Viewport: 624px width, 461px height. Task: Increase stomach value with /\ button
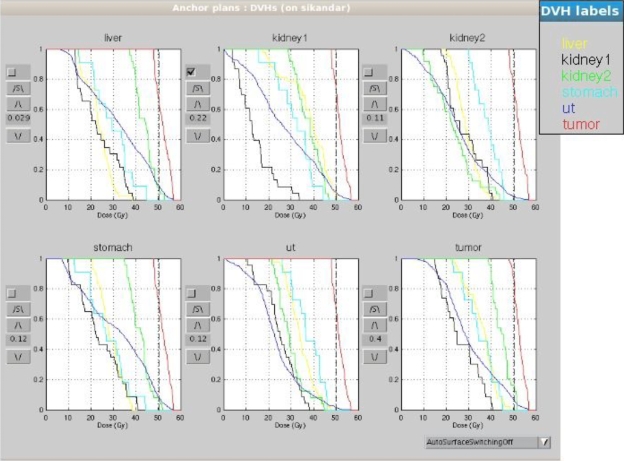pos(18,325)
